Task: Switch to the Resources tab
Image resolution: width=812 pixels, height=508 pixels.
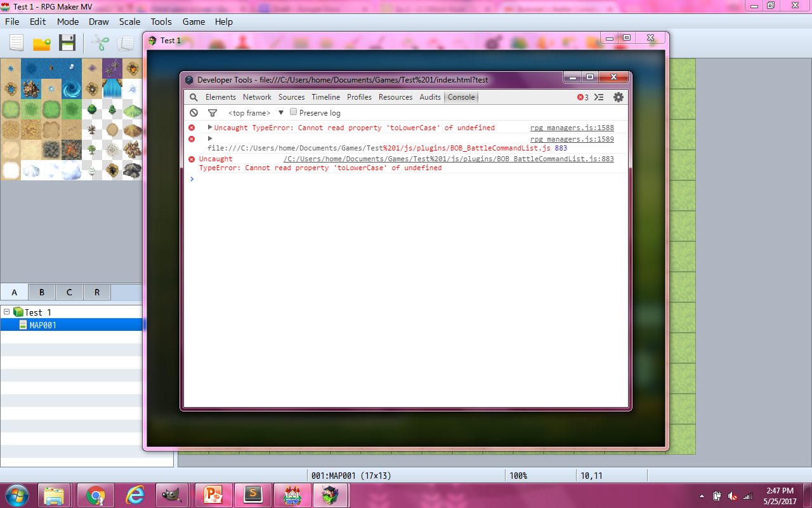Action: click(396, 97)
